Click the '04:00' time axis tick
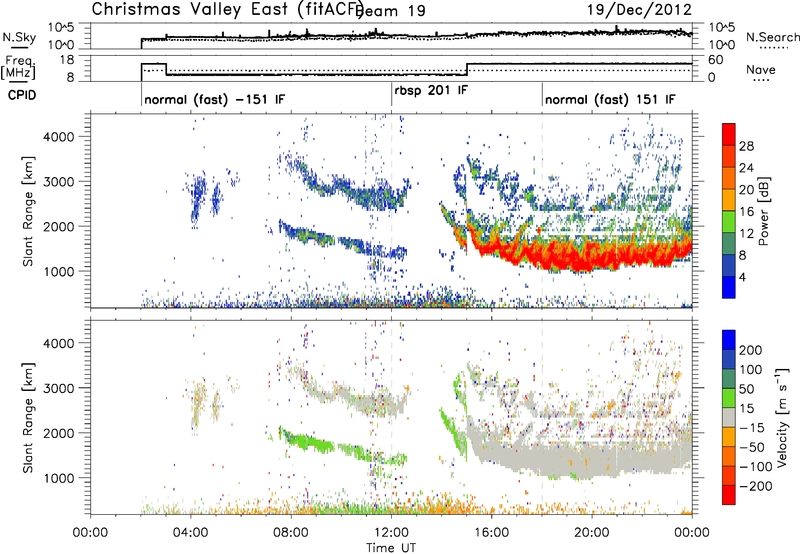The image size is (800, 554). tap(191, 533)
